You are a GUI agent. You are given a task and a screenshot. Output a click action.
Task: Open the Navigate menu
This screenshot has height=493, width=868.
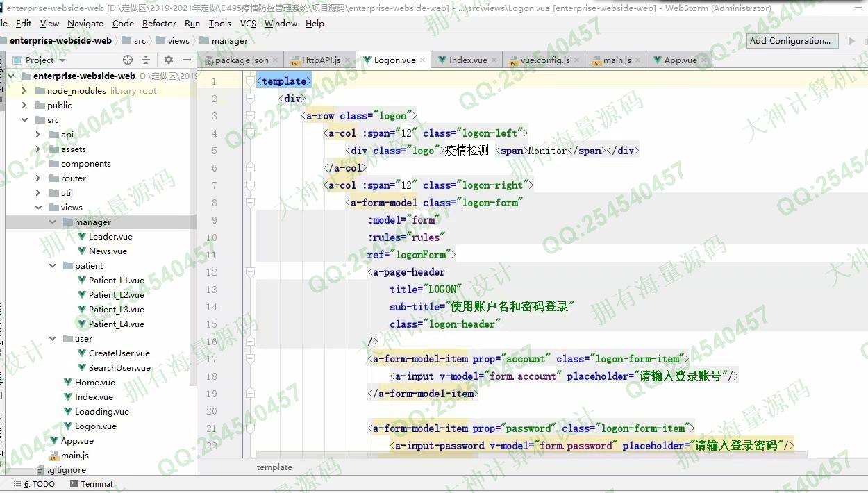[x=85, y=23]
